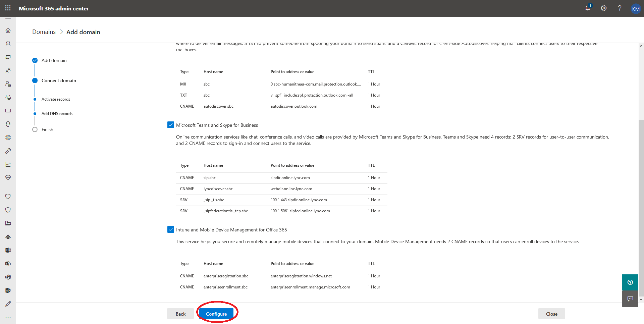Image resolution: width=644 pixels, height=324 pixels.
Task: Click the Show all ellipsis in navigation
Action: tap(8, 317)
